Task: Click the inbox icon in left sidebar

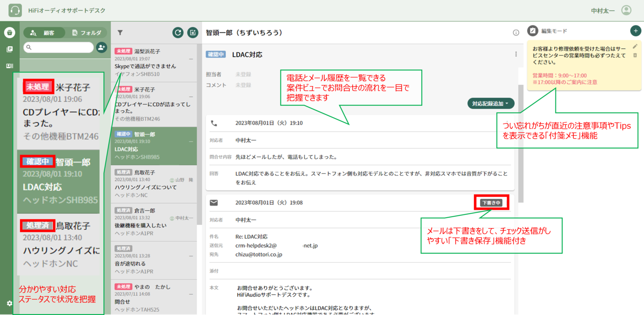Action: (9, 33)
